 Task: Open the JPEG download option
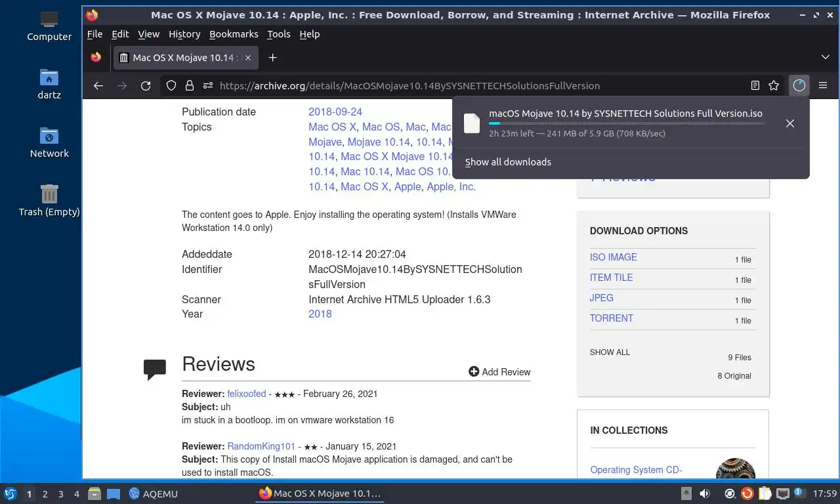601,298
